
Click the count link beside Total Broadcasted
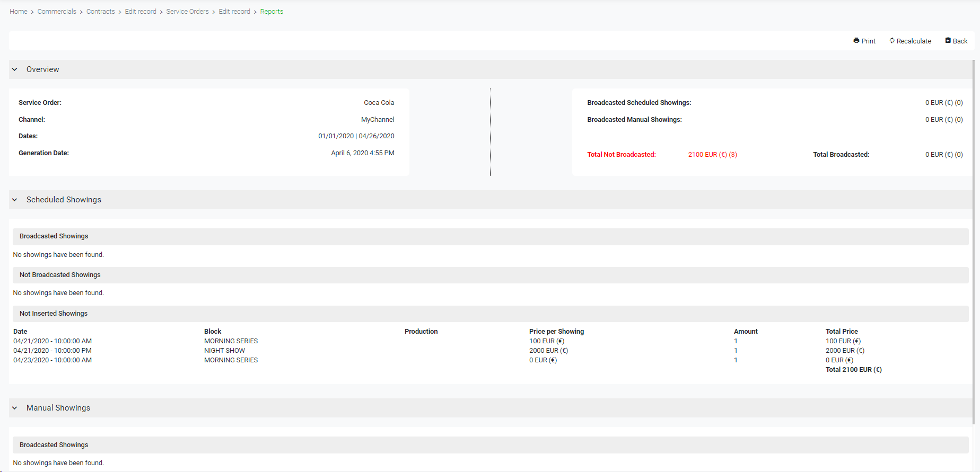[959, 155]
